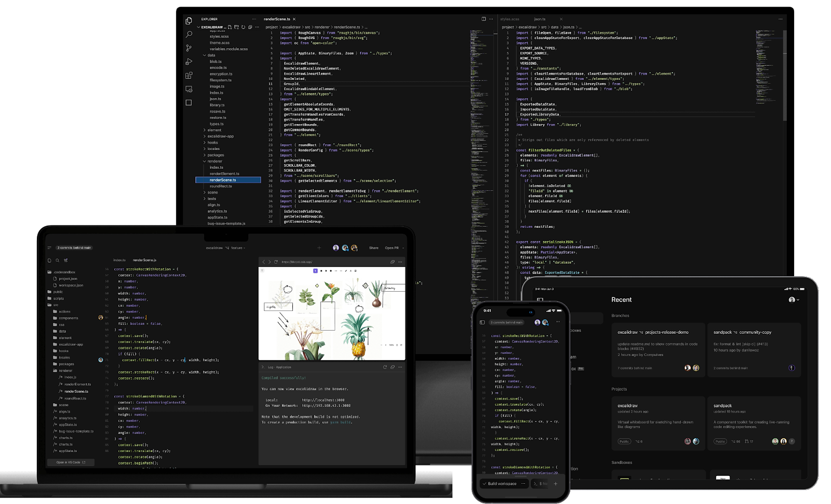
Task: Open the Search view in the Activity Bar
Action: 189,35
